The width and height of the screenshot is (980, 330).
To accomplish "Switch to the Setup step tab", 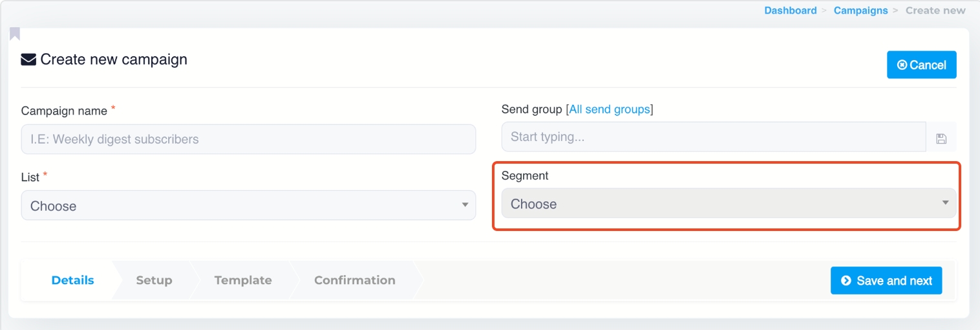I will pos(154,280).
